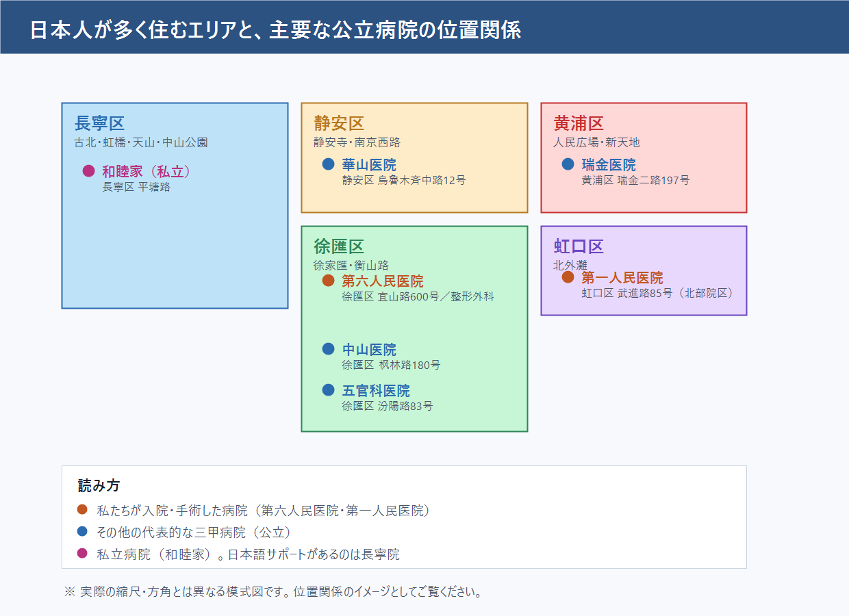Click the 瑞金医院 hospital name
This screenshot has height=616, width=849.
click(609, 165)
